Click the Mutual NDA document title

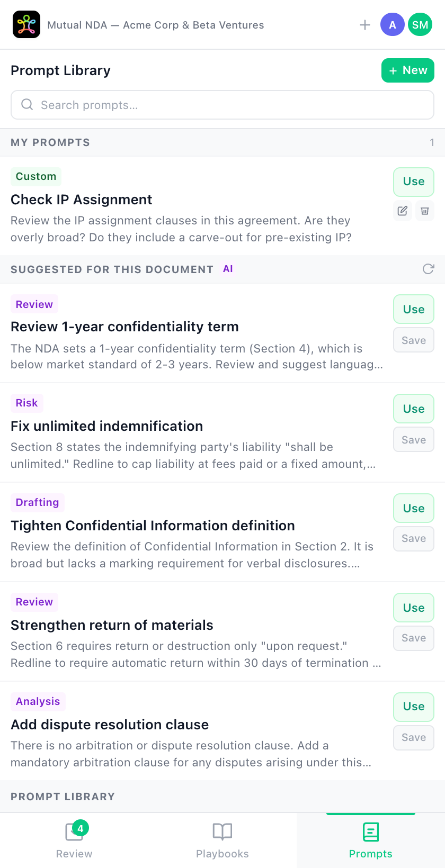(x=156, y=25)
